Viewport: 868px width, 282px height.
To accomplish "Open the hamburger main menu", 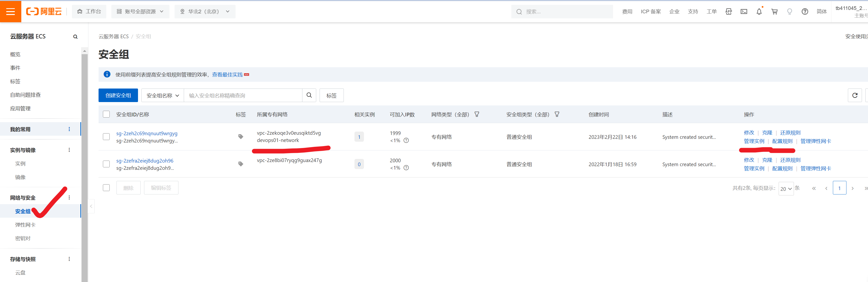I will (x=10, y=11).
